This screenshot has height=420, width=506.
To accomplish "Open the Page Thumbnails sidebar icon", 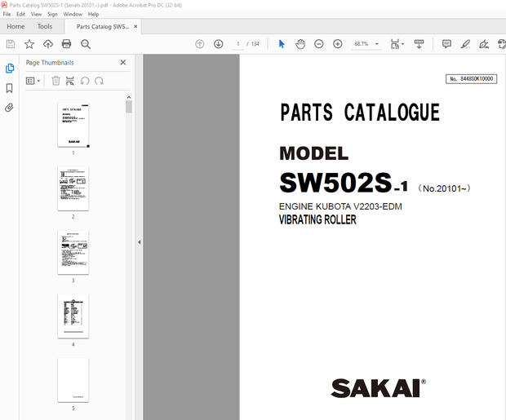I will click(x=10, y=69).
